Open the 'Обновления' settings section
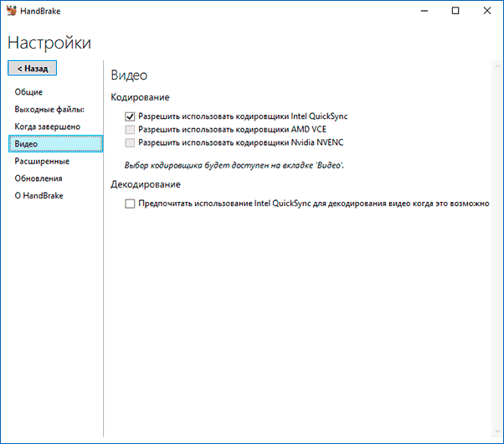Viewport: 504px width, 444px height. 39,178
